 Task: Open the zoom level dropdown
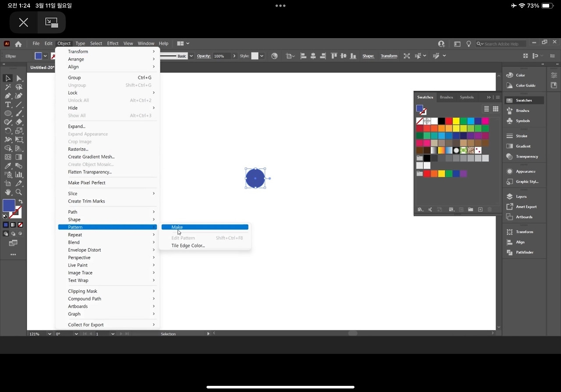(49, 334)
